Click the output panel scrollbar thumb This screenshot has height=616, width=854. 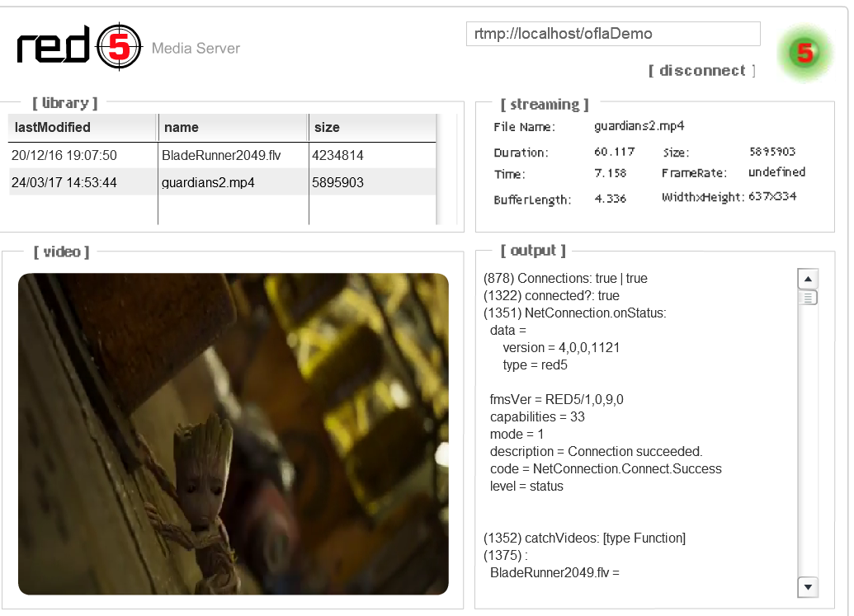pyautogui.click(x=808, y=298)
